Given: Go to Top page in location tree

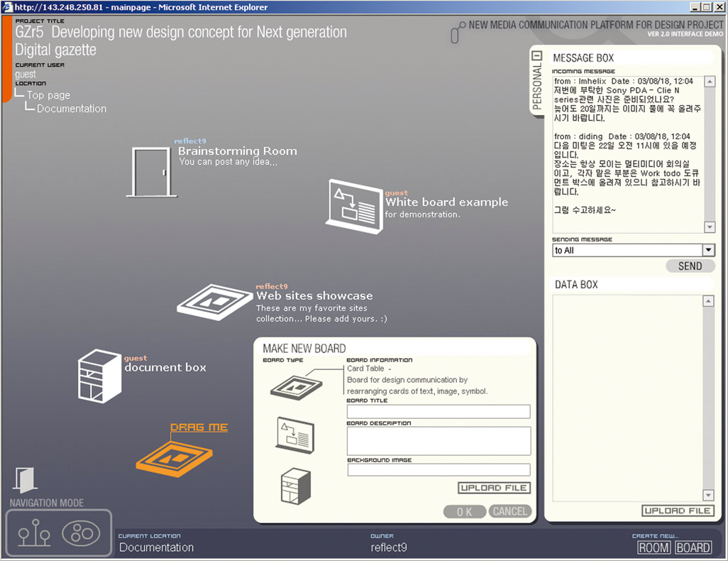Looking at the screenshot, I should click(x=48, y=95).
